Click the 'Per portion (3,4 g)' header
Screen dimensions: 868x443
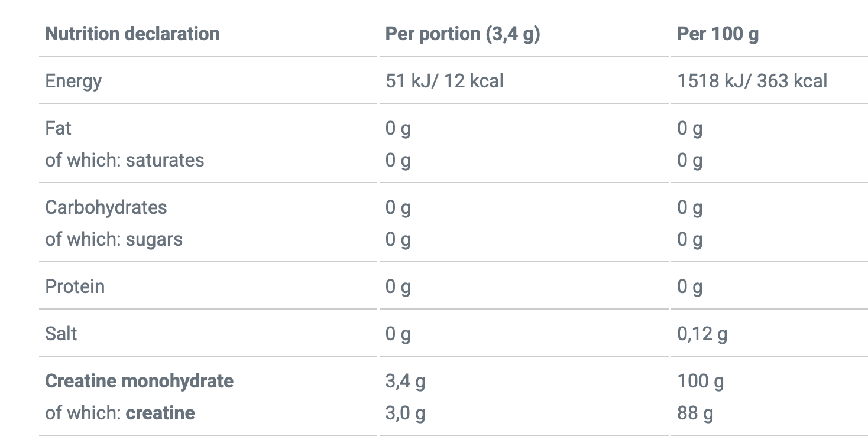462,34
